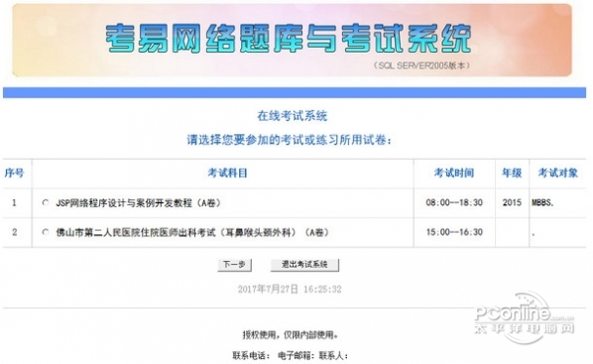The height and width of the screenshot is (364, 593).
Task: Click the 考易网络题库与考试系统 banner title
Action: 289,39
